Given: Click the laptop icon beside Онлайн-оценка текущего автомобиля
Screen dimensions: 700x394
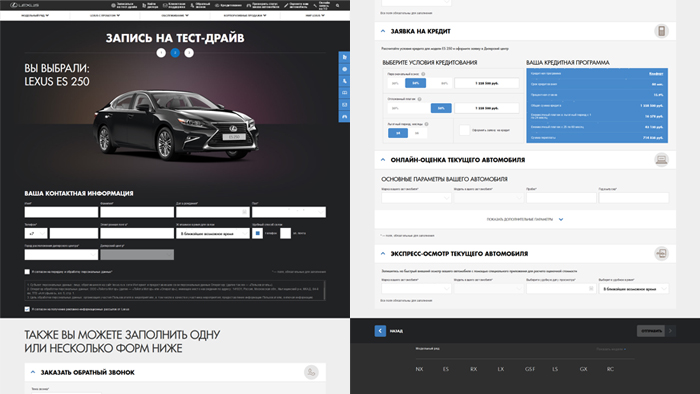Looking at the screenshot, I should (x=661, y=160).
